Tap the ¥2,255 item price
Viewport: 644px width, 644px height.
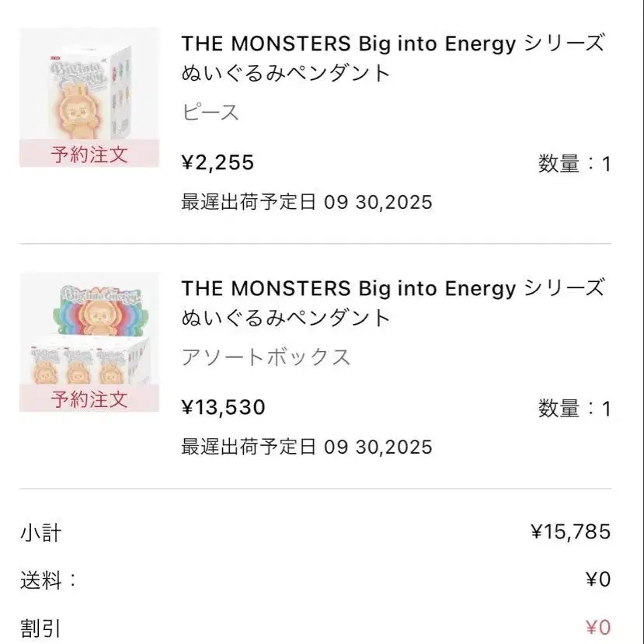[218, 162]
